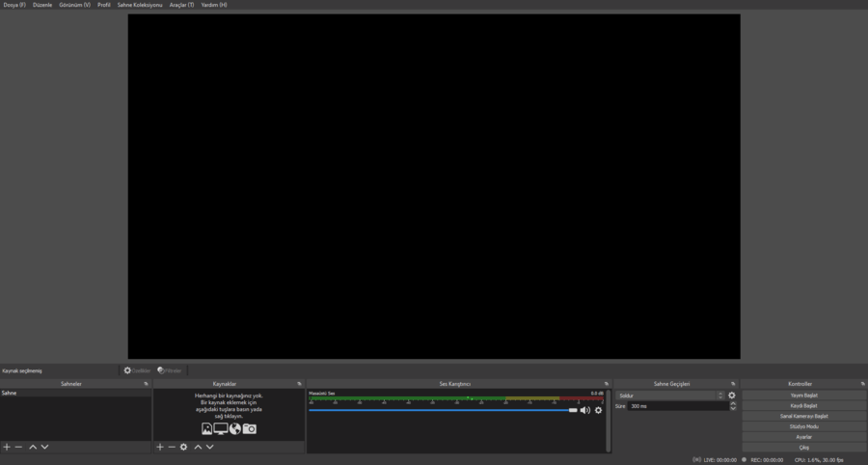Move source up in Kaynaklar
The width and height of the screenshot is (868, 465).
click(x=198, y=447)
